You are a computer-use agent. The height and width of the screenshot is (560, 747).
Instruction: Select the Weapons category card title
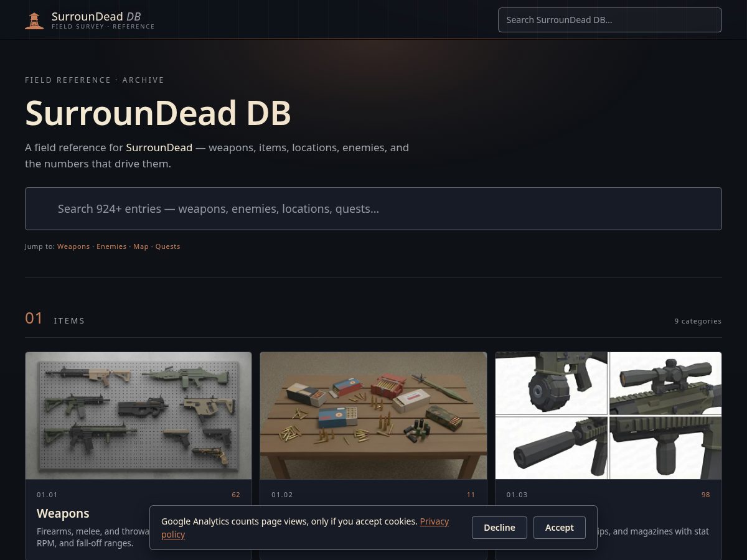click(63, 513)
